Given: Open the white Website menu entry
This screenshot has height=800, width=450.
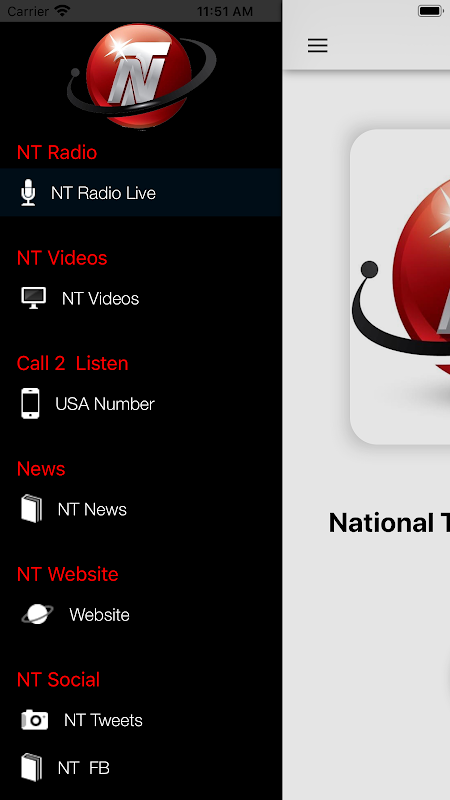Looking at the screenshot, I should pyautogui.click(x=99, y=615).
